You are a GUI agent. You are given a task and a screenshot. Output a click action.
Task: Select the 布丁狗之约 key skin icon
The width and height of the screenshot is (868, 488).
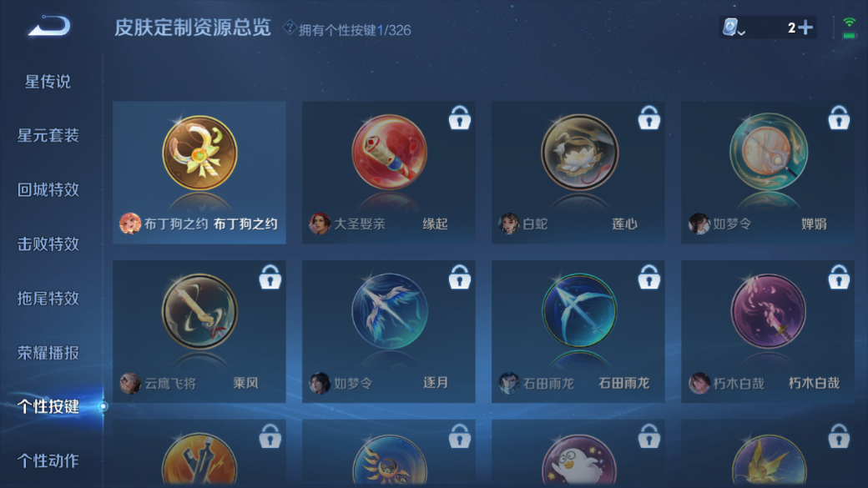point(199,153)
